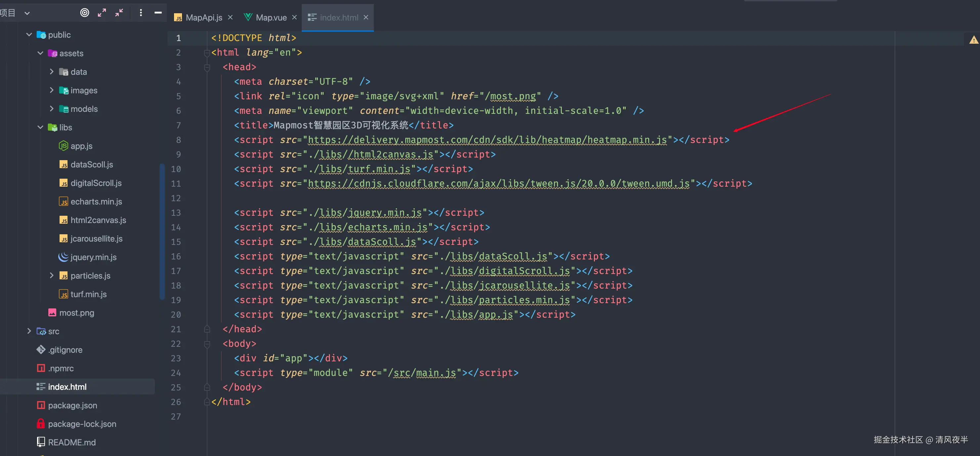This screenshot has height=456, width=980.
Task: Expand the models folder
Action: (51, 109)
